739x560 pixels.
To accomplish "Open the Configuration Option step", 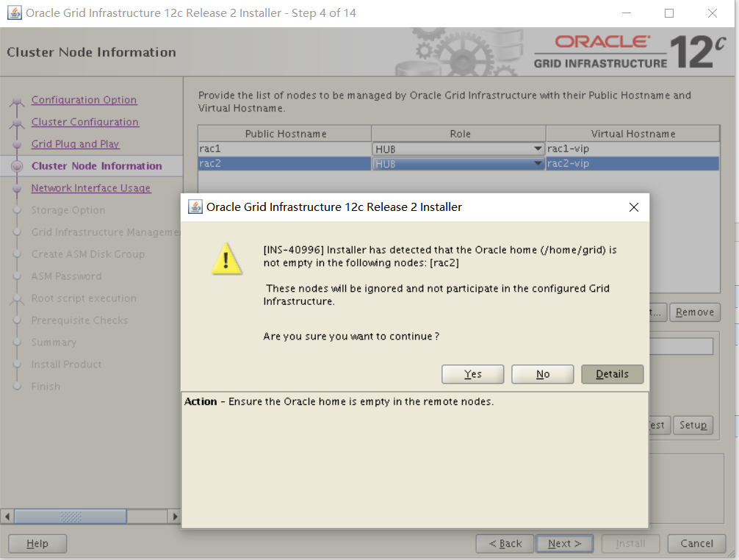I will (84, 100).
